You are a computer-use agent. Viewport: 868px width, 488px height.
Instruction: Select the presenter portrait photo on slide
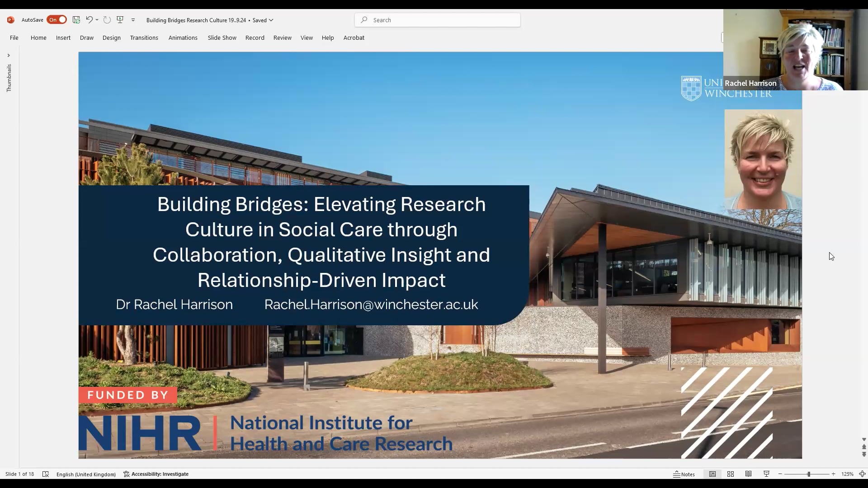tap(763, 159)
